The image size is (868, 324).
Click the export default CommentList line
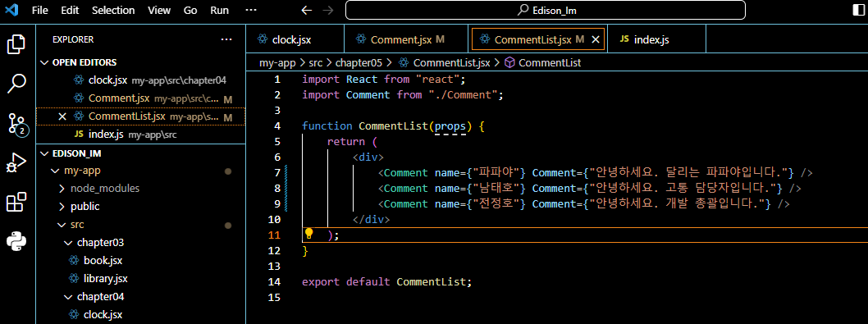coord(387,281)
